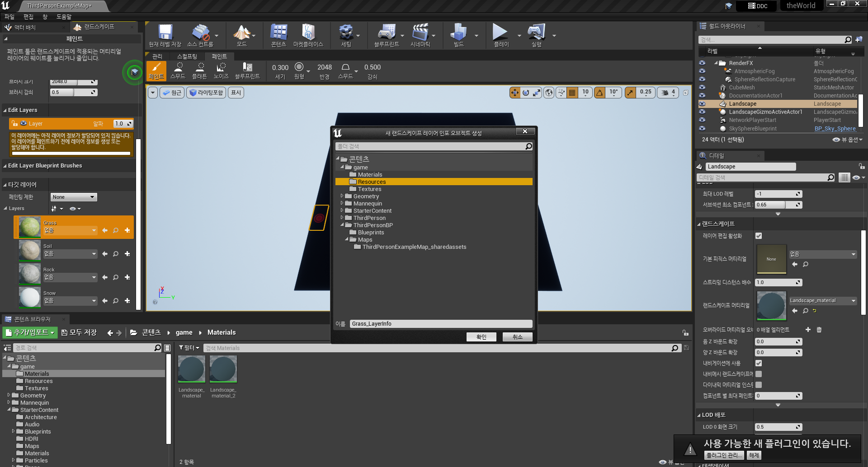Select the landscape Smooth tool
Image resolution: width=868 pixels, height=467 pixels.
coord(178,71)
